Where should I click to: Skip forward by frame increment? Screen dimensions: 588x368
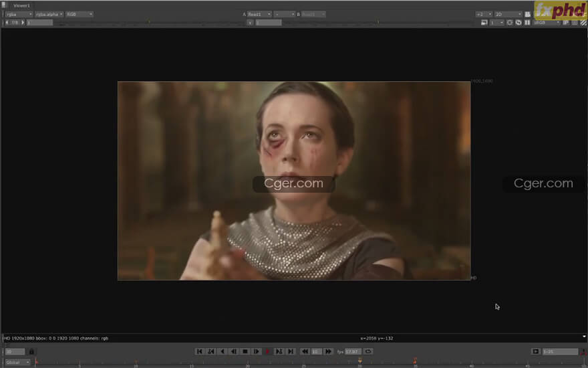[328, 351]
